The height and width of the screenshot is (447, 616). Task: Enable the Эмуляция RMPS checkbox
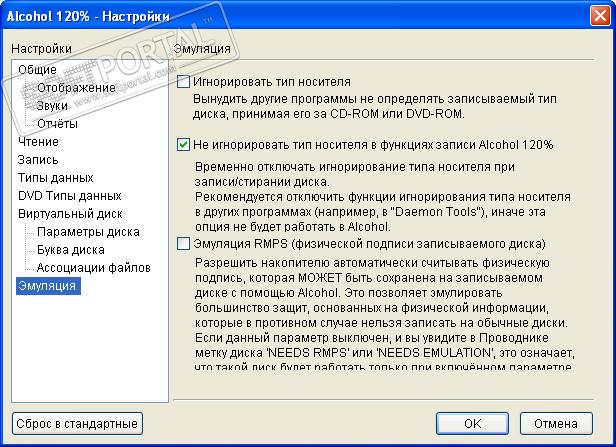point(183,244)
